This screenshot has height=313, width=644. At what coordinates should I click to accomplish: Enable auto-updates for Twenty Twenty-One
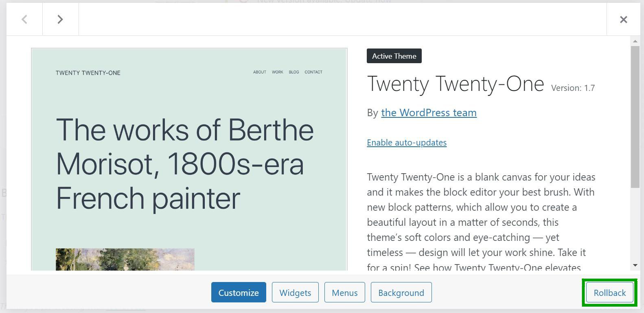pyautogui.click(x=406, y=142)
